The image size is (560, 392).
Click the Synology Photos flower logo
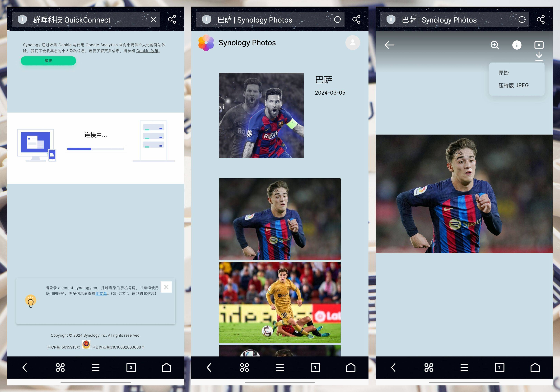click(x=206, y=43)
